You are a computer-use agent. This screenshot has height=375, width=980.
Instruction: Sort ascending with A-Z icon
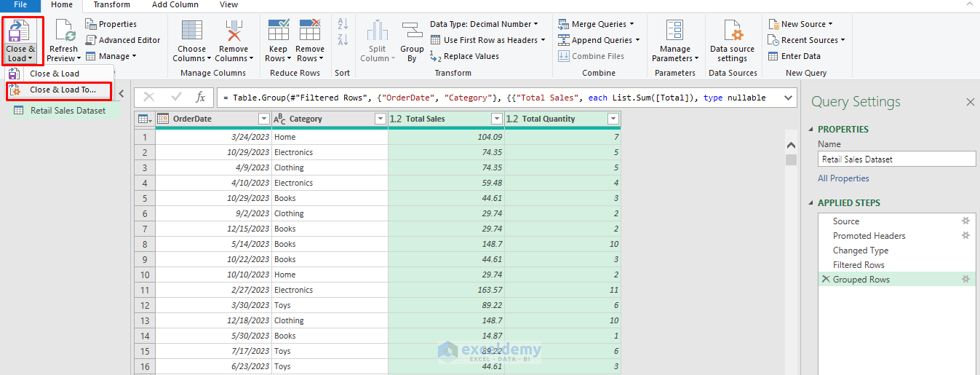(343, 24)
